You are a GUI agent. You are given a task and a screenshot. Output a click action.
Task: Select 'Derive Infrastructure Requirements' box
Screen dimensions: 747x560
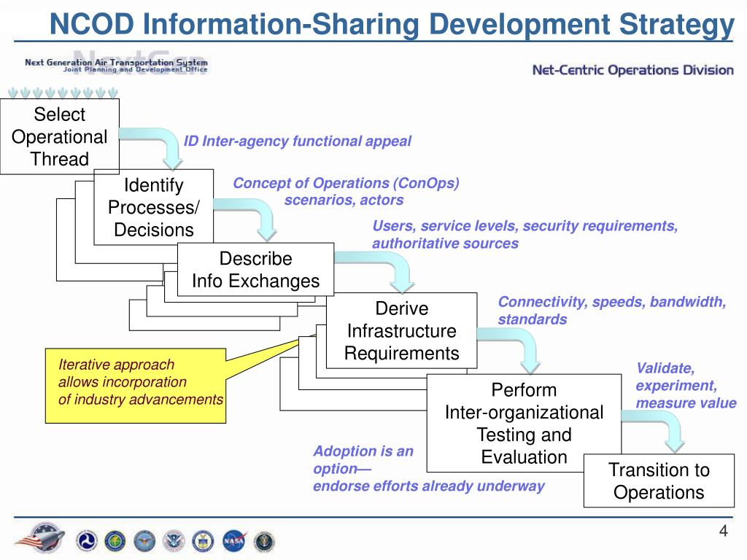(402, 330)
